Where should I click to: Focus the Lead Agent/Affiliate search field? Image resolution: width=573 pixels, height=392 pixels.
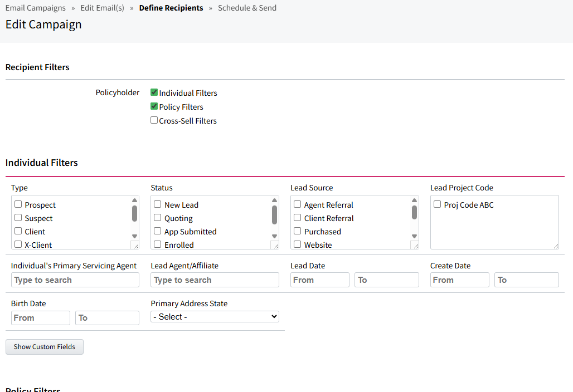(215, 280)
